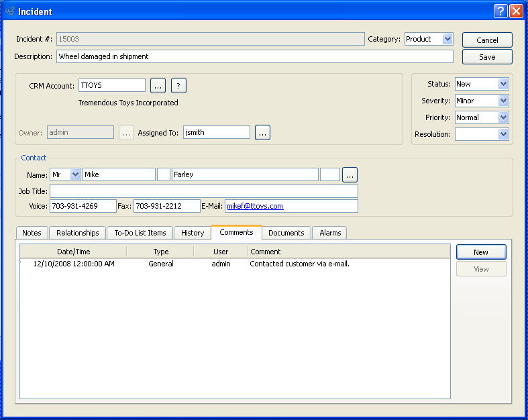This screenshot has height=420, width=528.
Task: Switch to the Notes tab
Action: tap(32, 233)
